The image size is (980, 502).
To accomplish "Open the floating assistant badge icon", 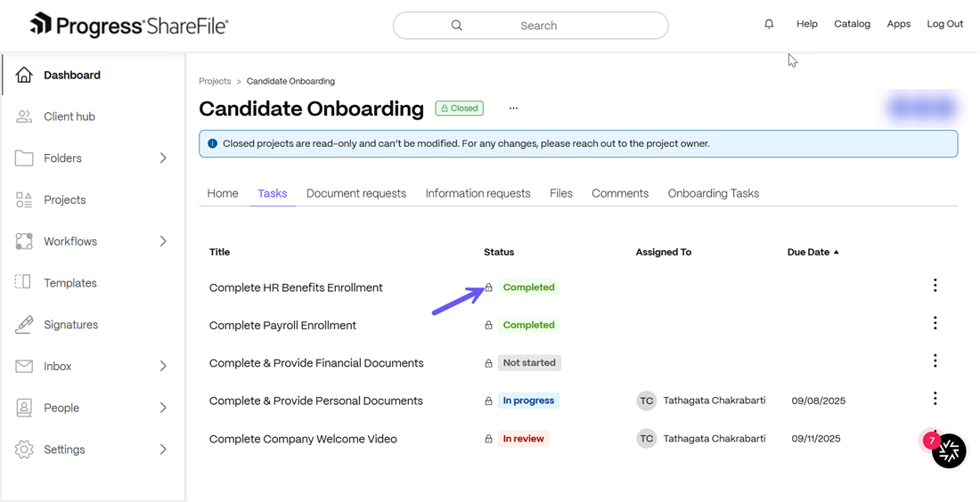I will (x=949, y=450).
